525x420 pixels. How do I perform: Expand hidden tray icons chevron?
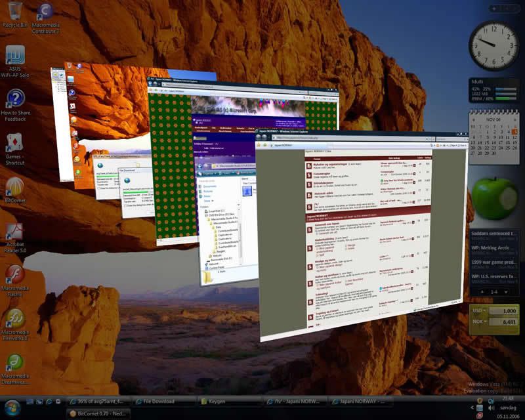coord(472,408)
